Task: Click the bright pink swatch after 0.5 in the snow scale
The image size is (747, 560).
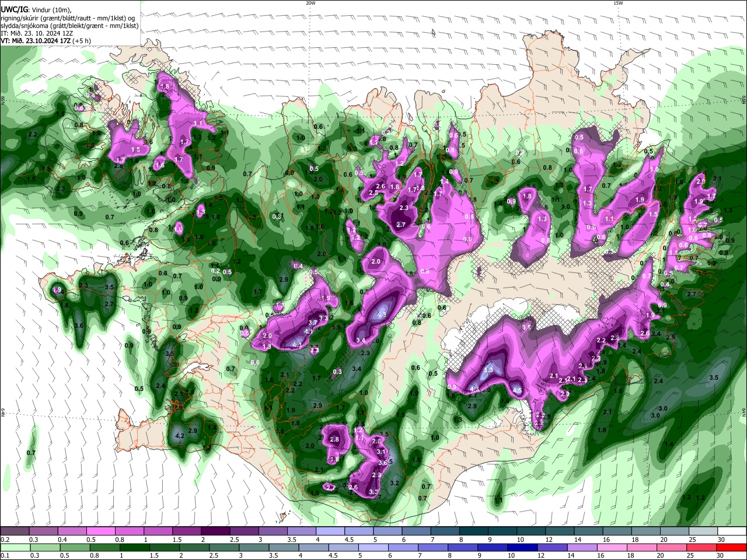Action: 100,531
